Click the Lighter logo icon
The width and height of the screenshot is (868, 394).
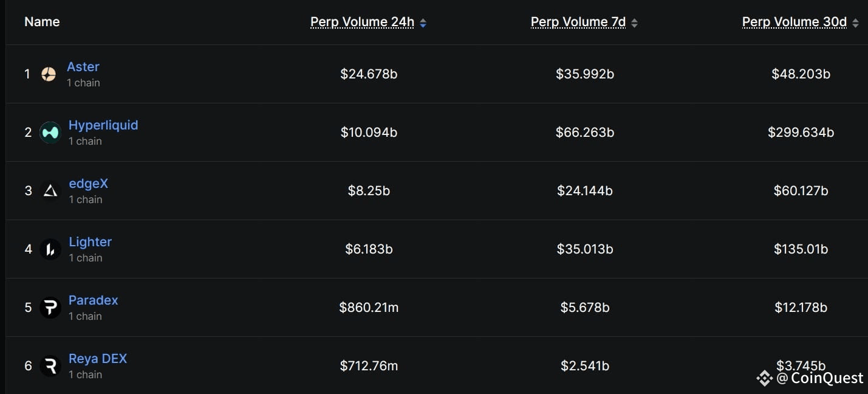(x=50, y=249)
